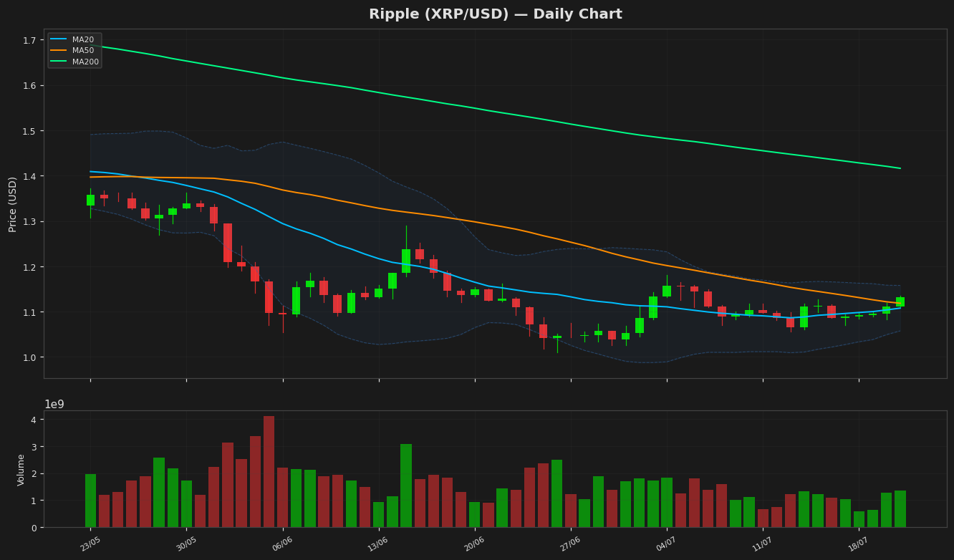Click the volume axis tick label 3

coord(33,447)
